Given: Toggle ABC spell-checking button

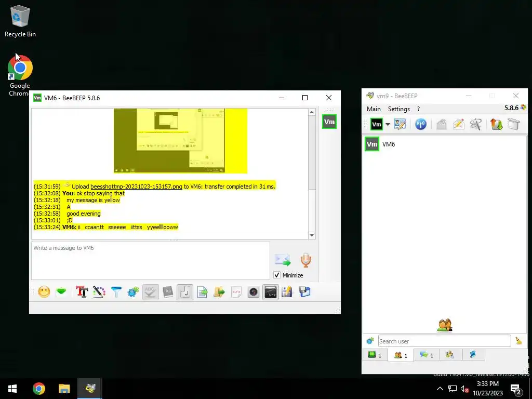Looking at the screenshot, I should point(150,292).
